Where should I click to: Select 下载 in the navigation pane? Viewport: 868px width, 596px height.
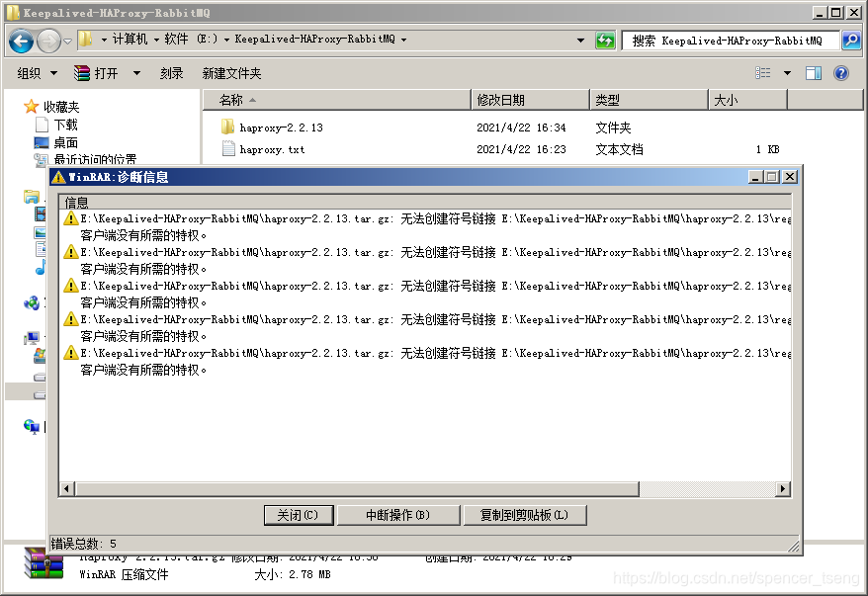click(65, 125)
